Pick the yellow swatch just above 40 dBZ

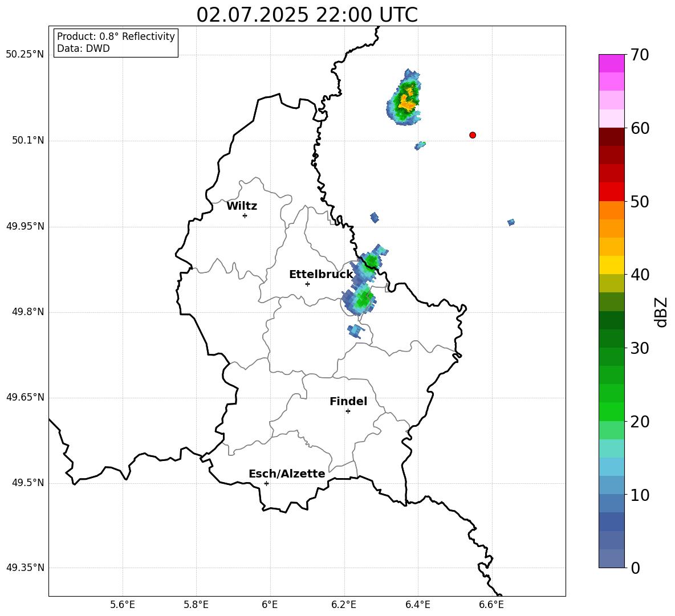611,265
